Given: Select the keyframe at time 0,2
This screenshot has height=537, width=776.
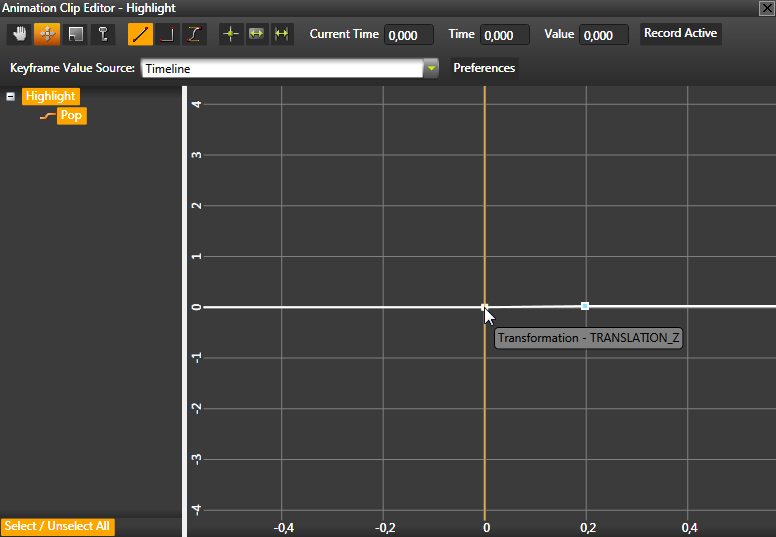Looking at the screenshot, I should (x=585, y=306).
